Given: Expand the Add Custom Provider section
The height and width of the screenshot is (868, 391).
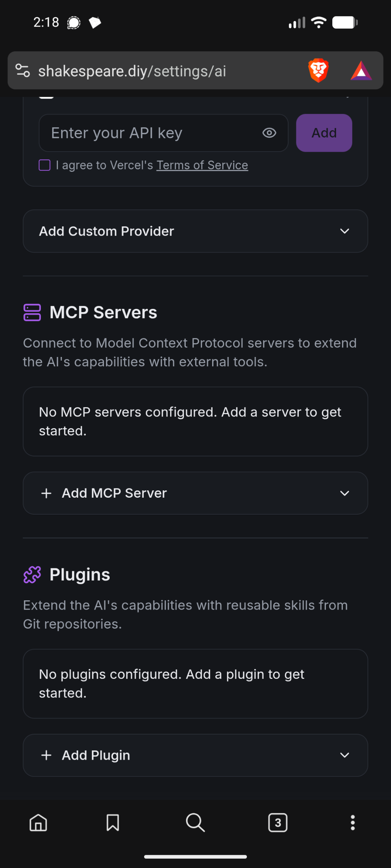Looking at the screenshot, I should 195,231.
